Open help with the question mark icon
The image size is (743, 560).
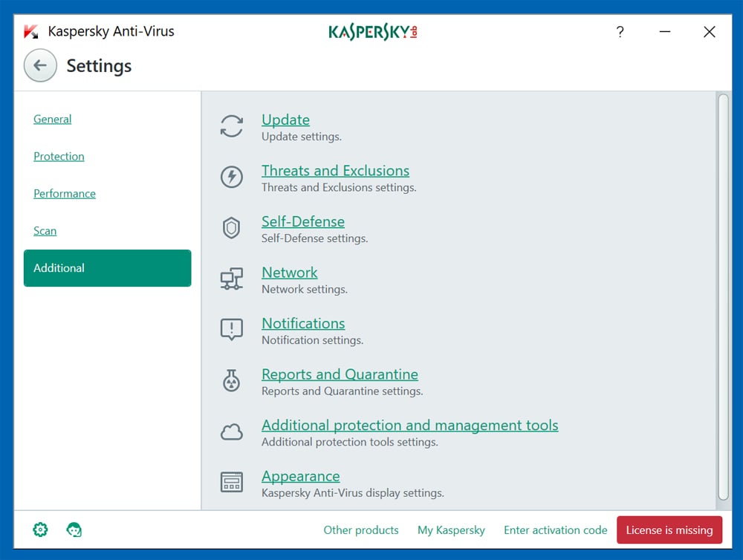620,32
